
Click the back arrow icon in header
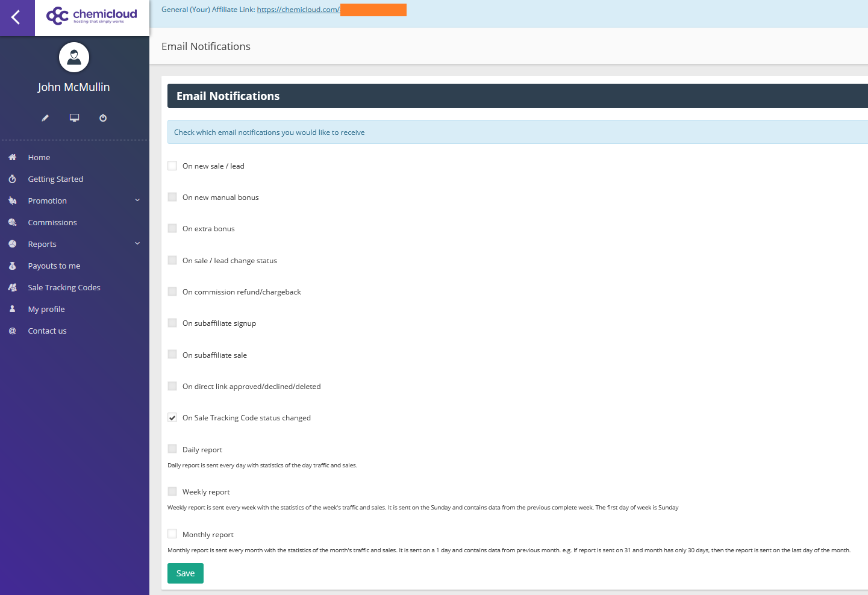(16, 17)
